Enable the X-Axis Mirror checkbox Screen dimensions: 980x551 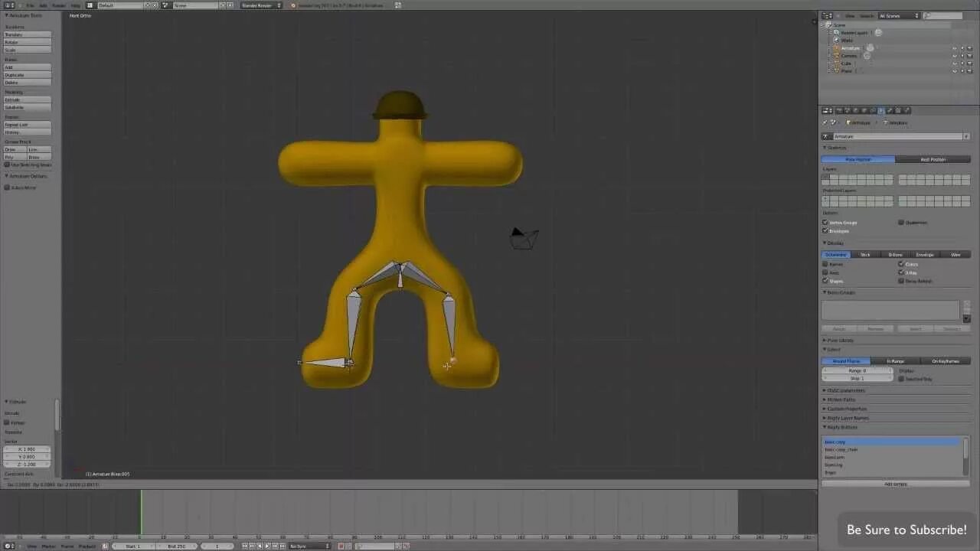pos(7,187)
